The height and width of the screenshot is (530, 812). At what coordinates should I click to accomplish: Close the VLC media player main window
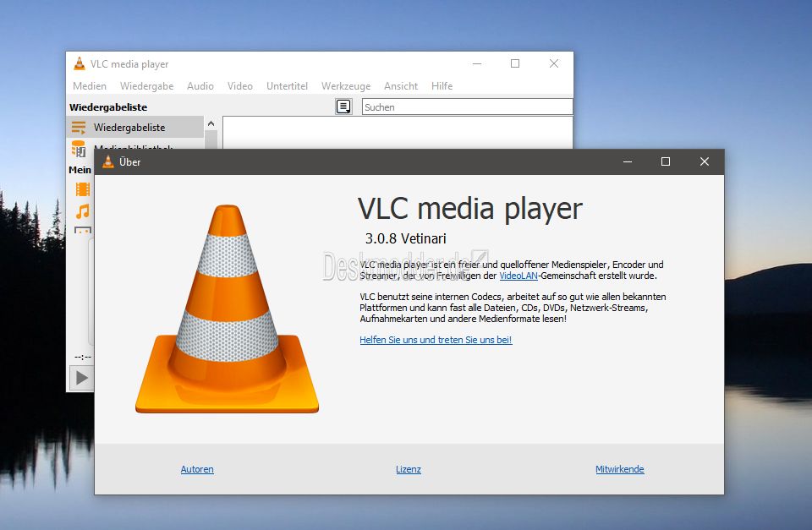tap(553, 63)
